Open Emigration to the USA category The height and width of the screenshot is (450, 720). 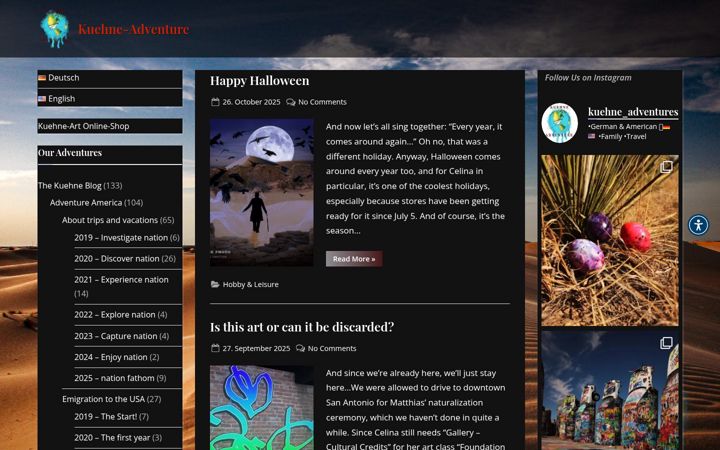coord(103,399)
